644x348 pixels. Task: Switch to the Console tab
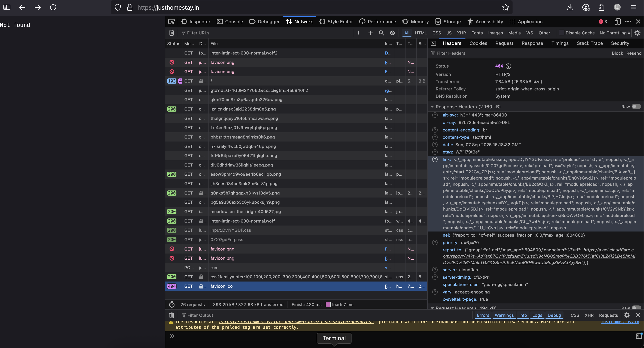pos(230,22)
